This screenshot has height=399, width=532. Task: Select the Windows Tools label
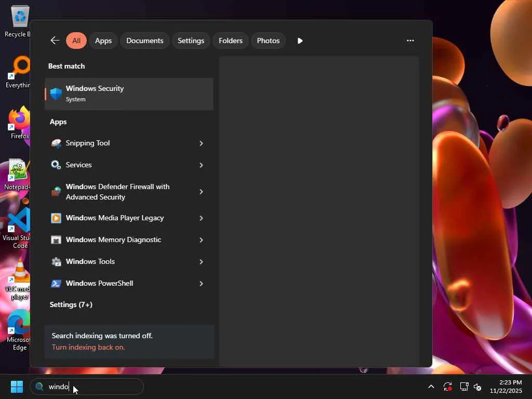click(x=90, y=262)
